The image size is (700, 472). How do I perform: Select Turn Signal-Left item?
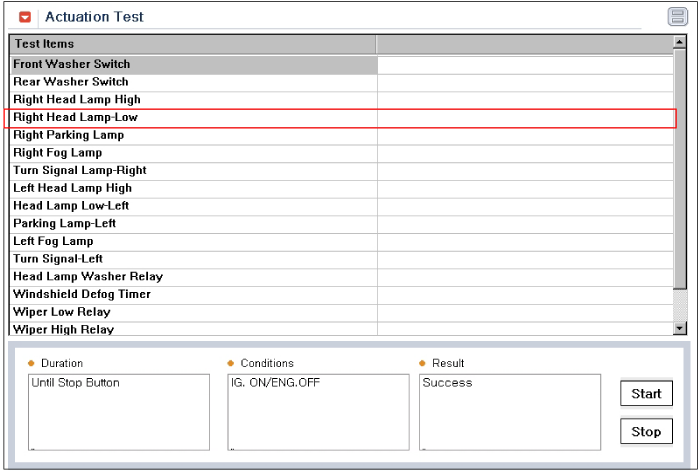pos(342,259)
